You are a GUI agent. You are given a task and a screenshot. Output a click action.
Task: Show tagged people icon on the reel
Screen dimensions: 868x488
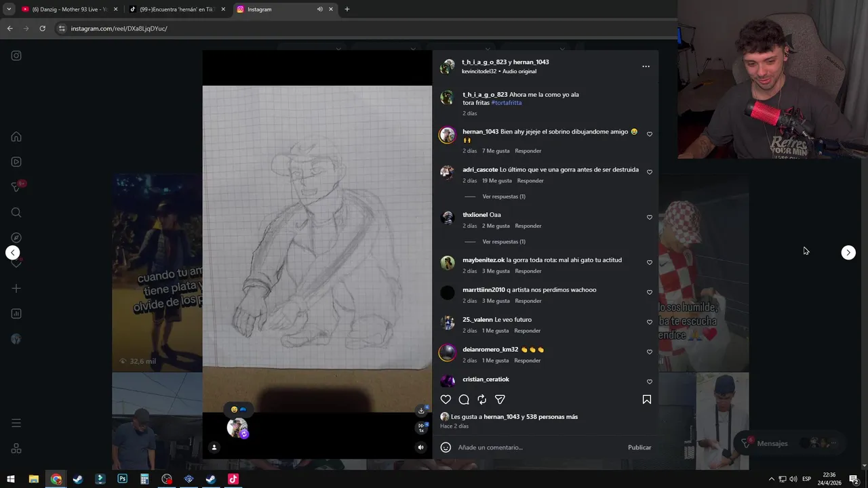click(x=214, y=447)
